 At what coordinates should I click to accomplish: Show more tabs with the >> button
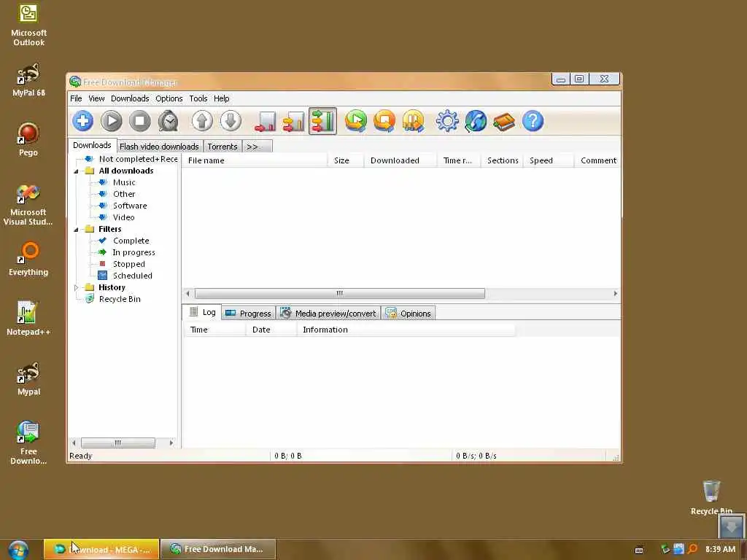pyautogui.click(x=258, y=147)
